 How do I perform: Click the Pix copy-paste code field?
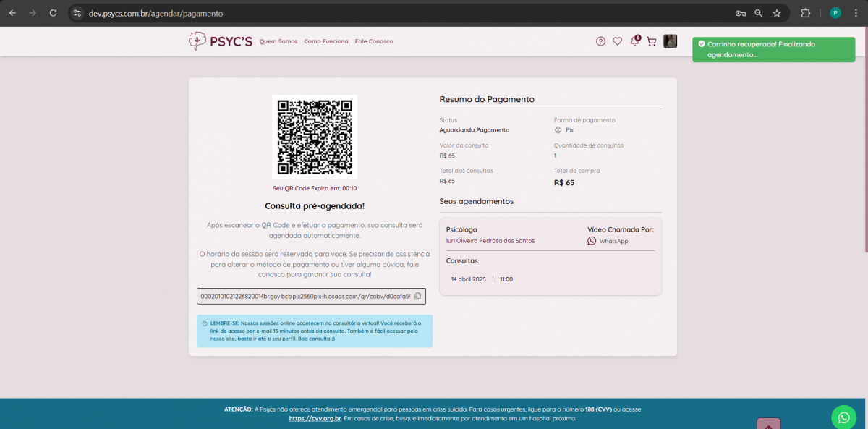tap(305, 297)
